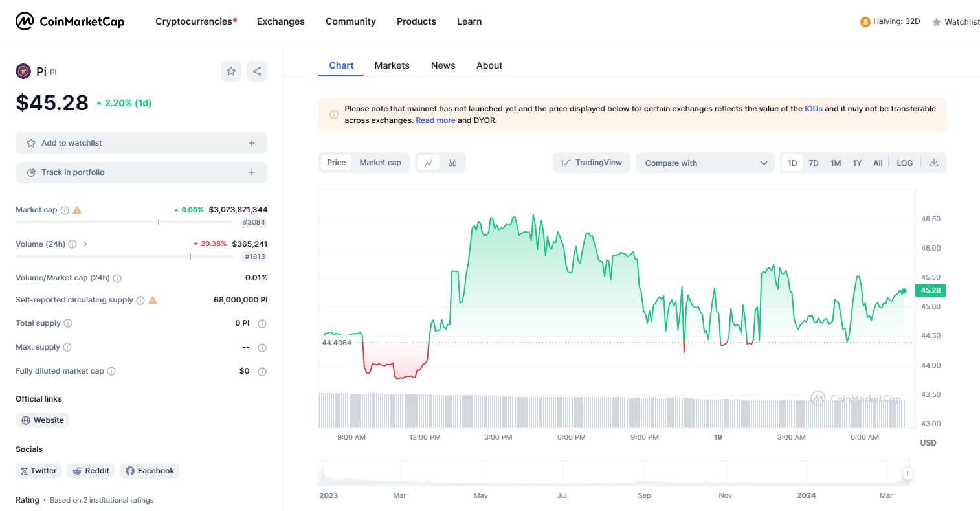Click the chart range slider handle
The image size is (980, 511).
pos(908,473)
